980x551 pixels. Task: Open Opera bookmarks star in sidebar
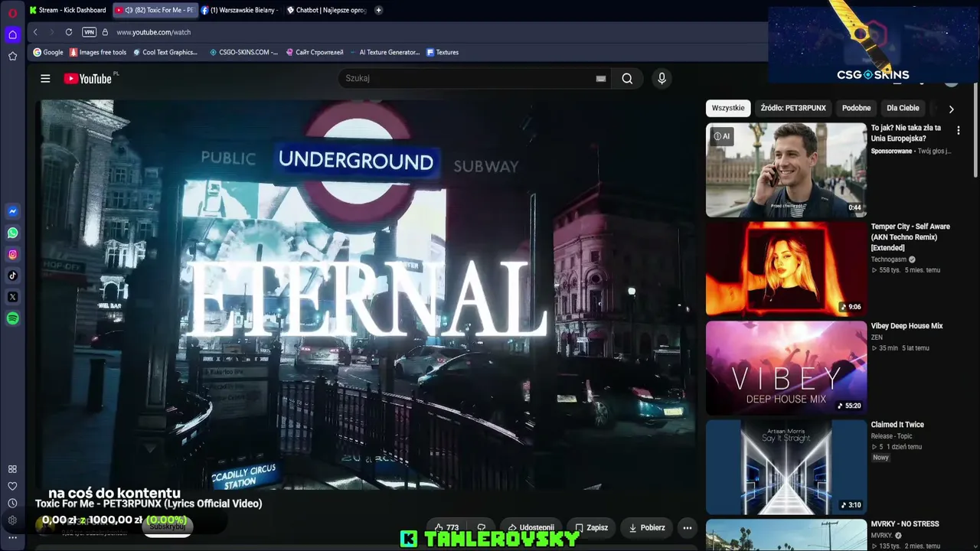pos(12,56)
